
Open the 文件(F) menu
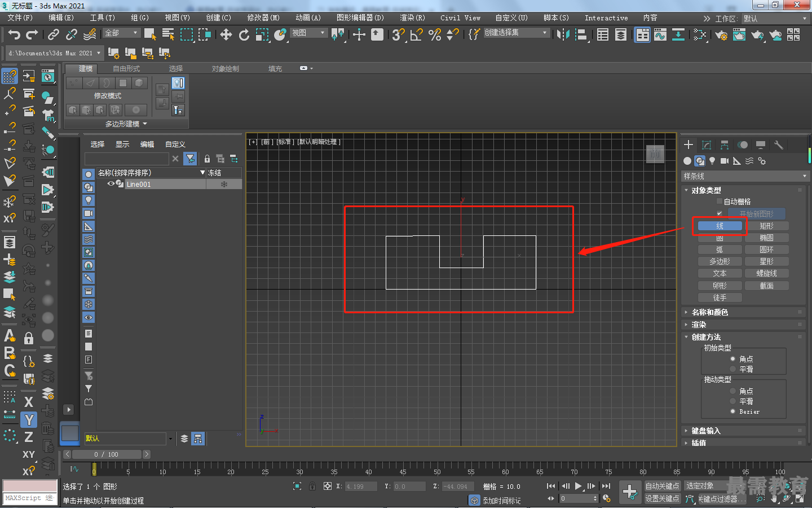(20, 18)
